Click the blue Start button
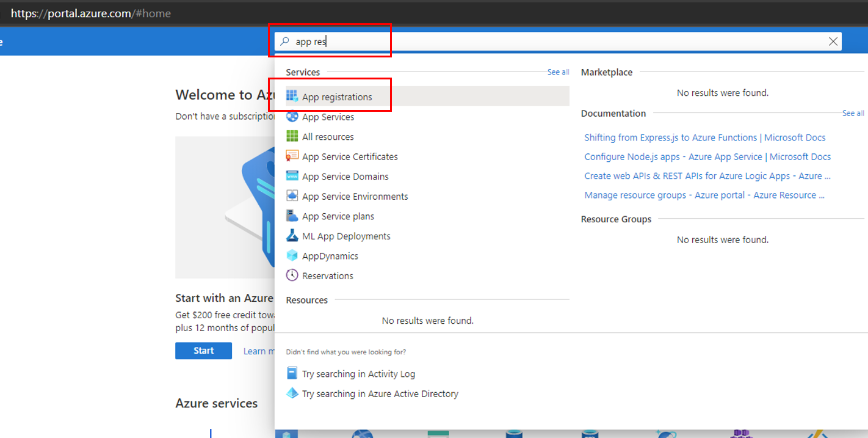The width and height of the screenshot is (868, 438). (x=203, y=351)
